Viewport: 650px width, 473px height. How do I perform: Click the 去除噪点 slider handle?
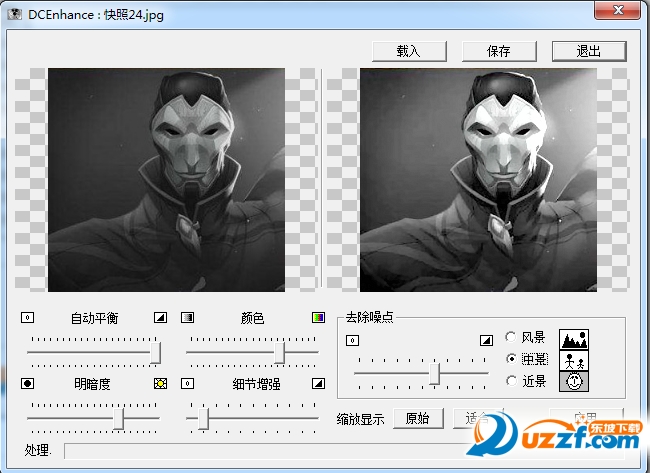point(435,373)
